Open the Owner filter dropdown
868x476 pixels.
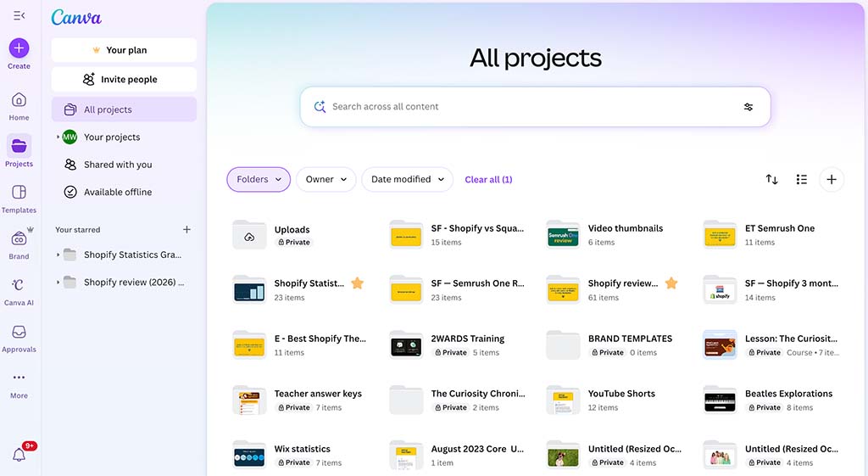(x=325, y=180)
